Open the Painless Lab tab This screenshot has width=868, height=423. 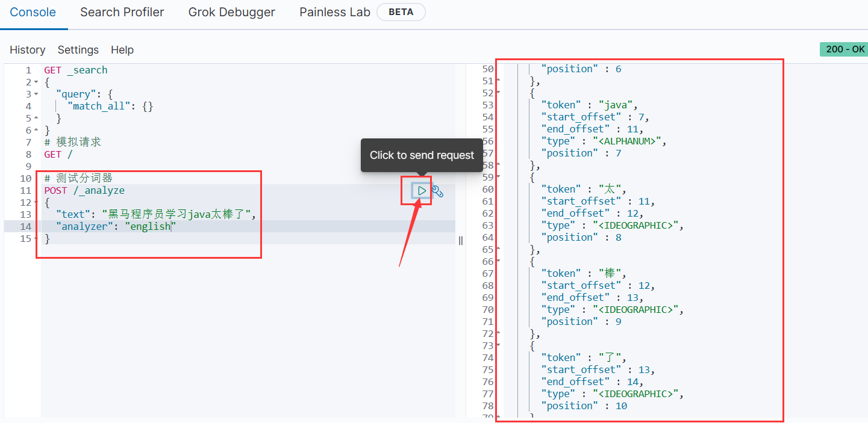click(334, 12)
